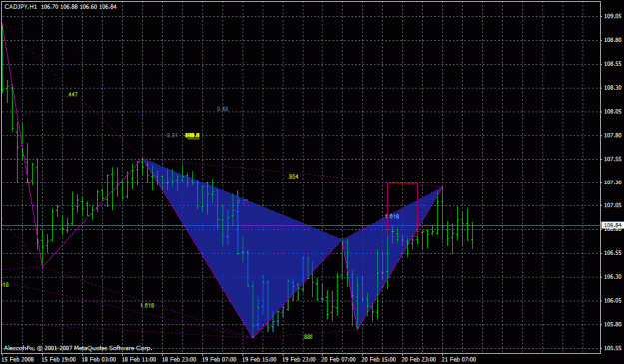624x364 pixels.
Task: Click the 18 Feb 03:00 time label
Action: click(x=99, y=360)
